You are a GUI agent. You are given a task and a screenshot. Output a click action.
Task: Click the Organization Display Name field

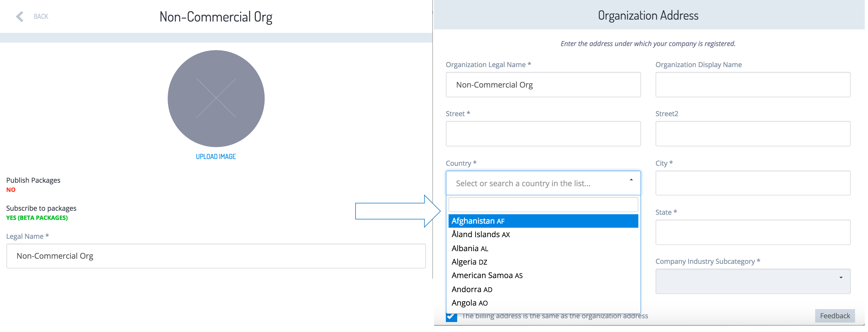tap(753, 85)
